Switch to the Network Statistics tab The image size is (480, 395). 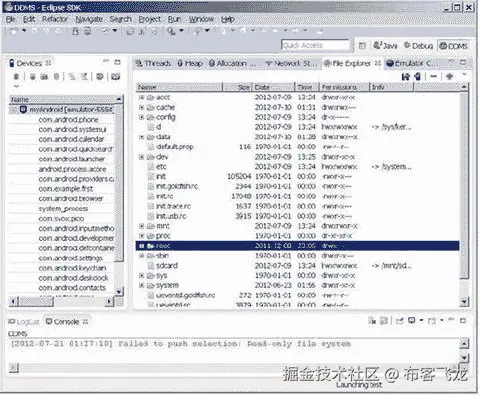291,63
